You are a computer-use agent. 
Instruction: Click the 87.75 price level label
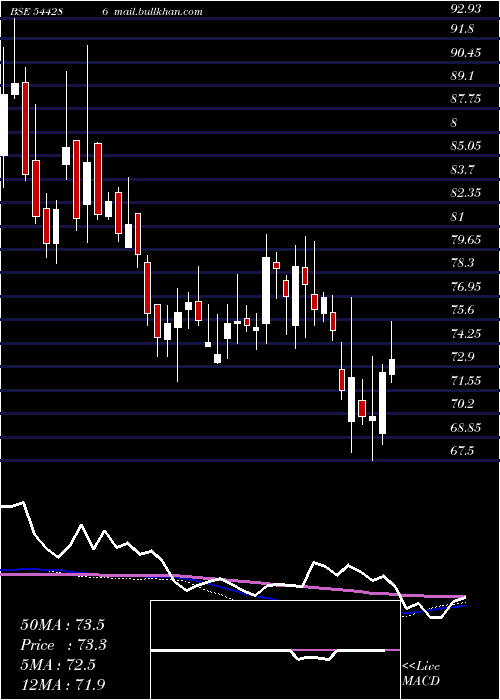tap(467, 99)
